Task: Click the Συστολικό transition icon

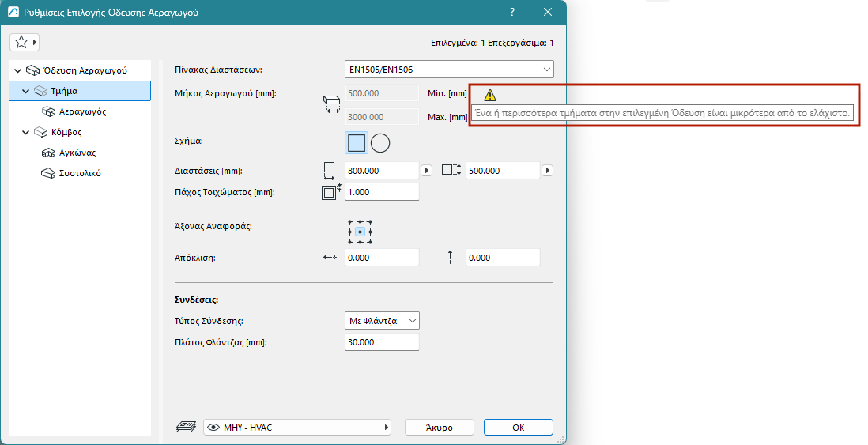Action: click(x=49, y=173)
